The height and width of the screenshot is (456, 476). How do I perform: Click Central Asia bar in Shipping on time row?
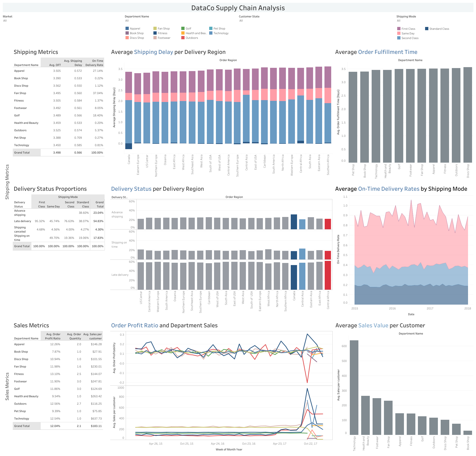pyautogui.click(x=302, y=254)
